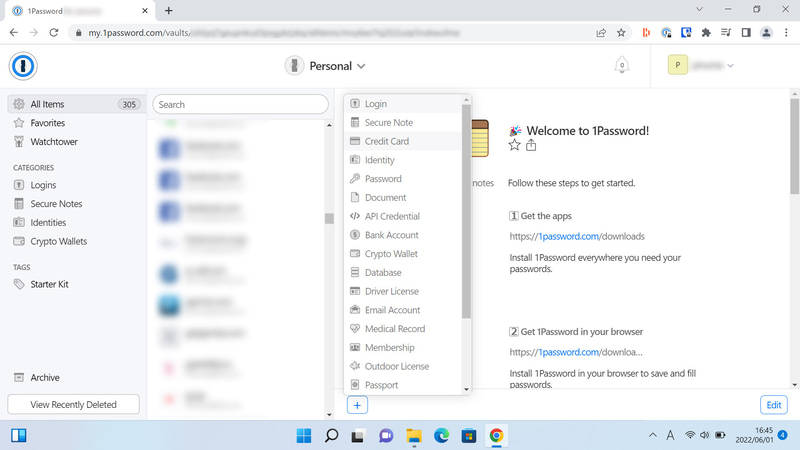Image resolution: width=800 pixels, height=450 pixels.
Task: Open Watchtower in the sidebar
Action: tap(75, 142)
